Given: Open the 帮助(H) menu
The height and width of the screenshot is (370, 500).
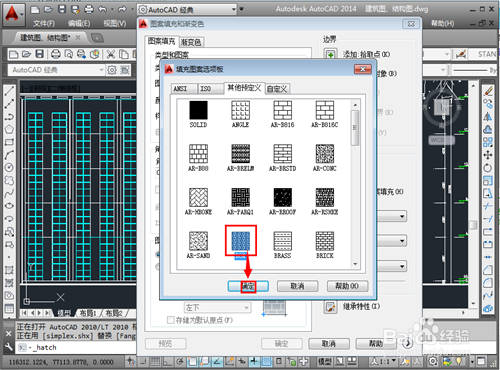Looking at the screenshot, I should click(443, 23).
